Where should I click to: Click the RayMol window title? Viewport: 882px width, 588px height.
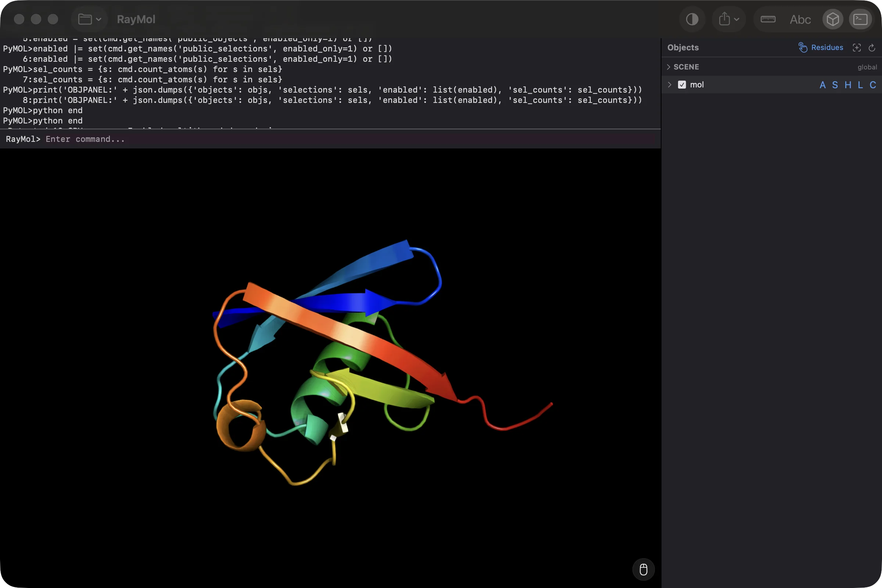click(136, 19)
